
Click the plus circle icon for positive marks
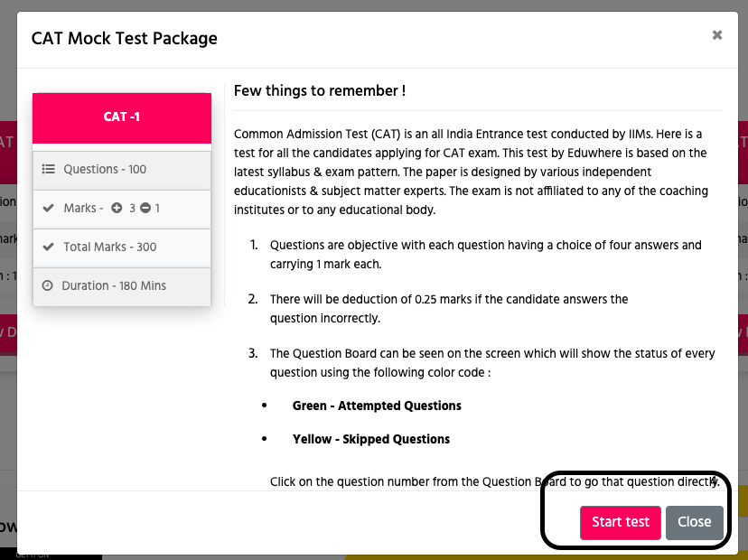coord(117,208)
